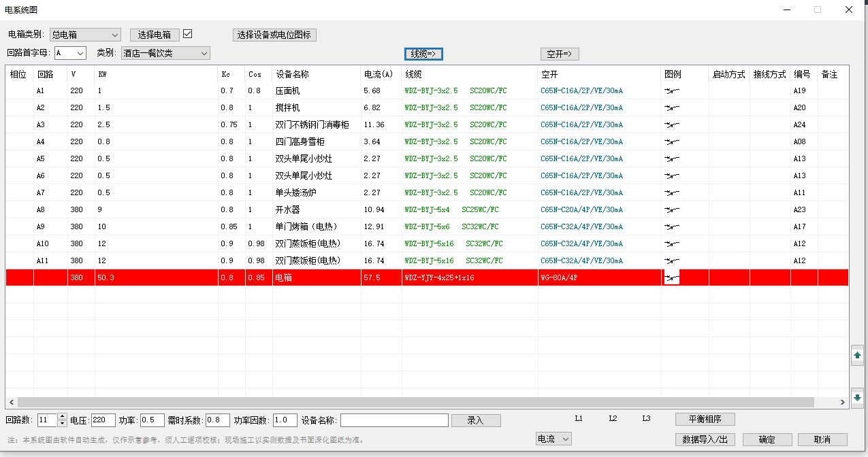Screen dimensions: 868x457
Task: Click the 电压 input field showing 220
Action: [x=103, y=420]
